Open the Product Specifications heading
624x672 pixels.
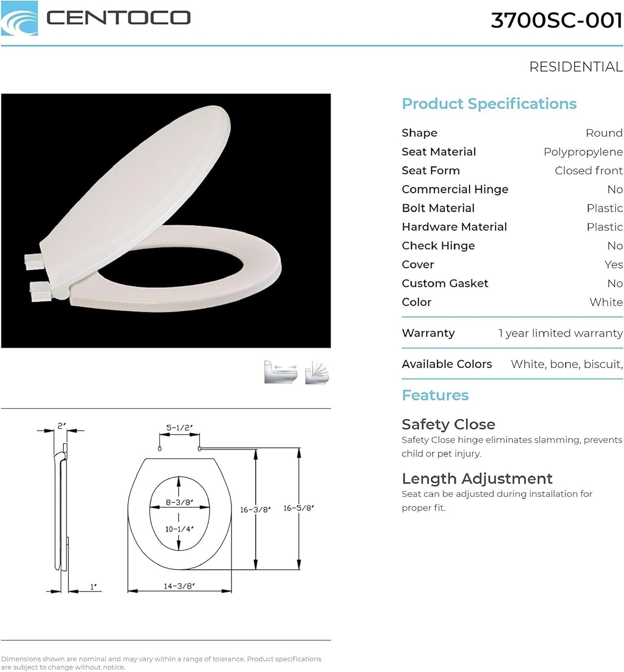(489, 103)
